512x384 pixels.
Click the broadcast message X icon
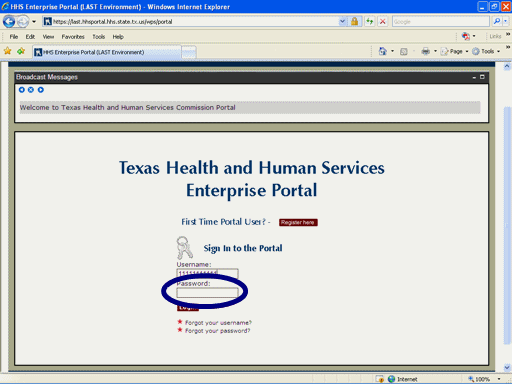[x=31, y=90]
